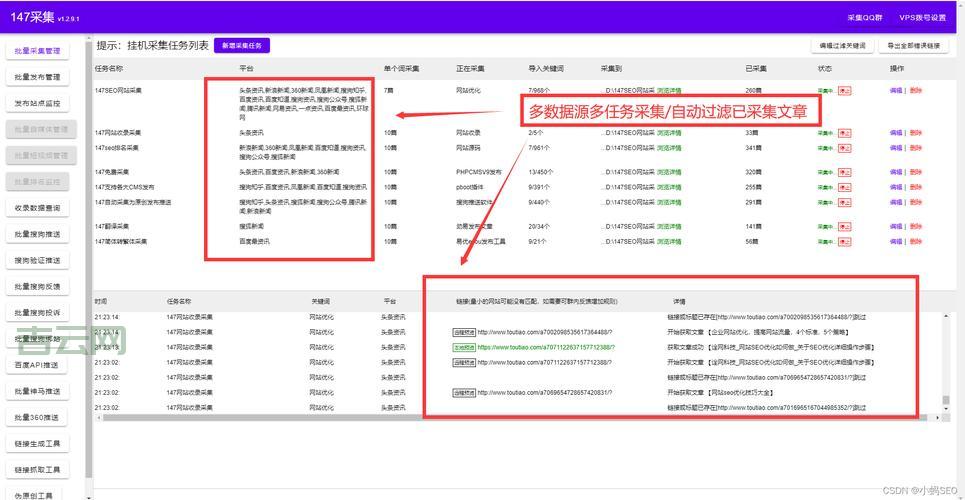Viewport: 965px width, 500px height.
Task: Click collected count 341篇
Action: pyautogui.click(x=753, y=148)
